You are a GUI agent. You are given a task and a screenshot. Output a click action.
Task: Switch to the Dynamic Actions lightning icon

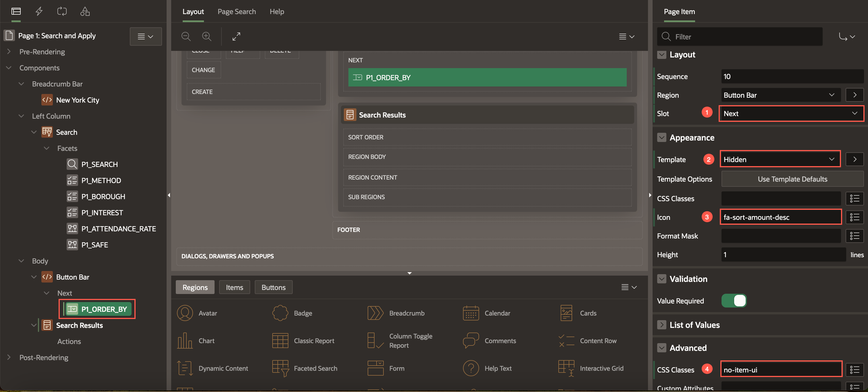39,11
